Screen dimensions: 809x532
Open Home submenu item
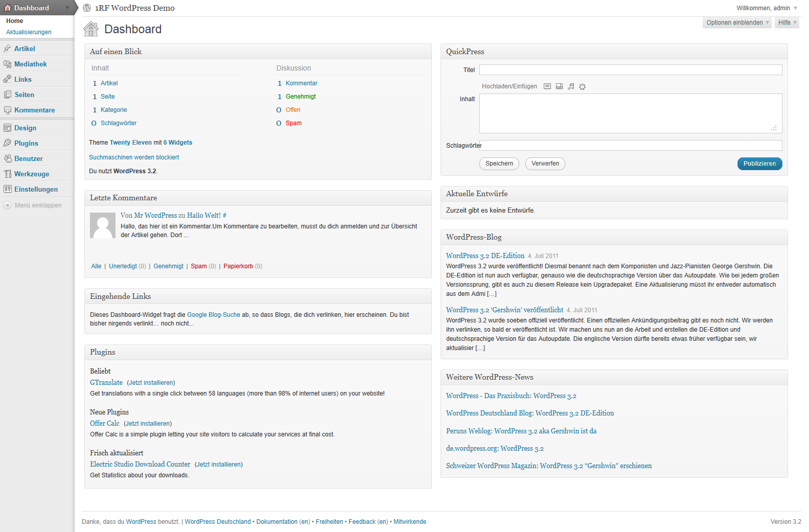pos(14,21)
